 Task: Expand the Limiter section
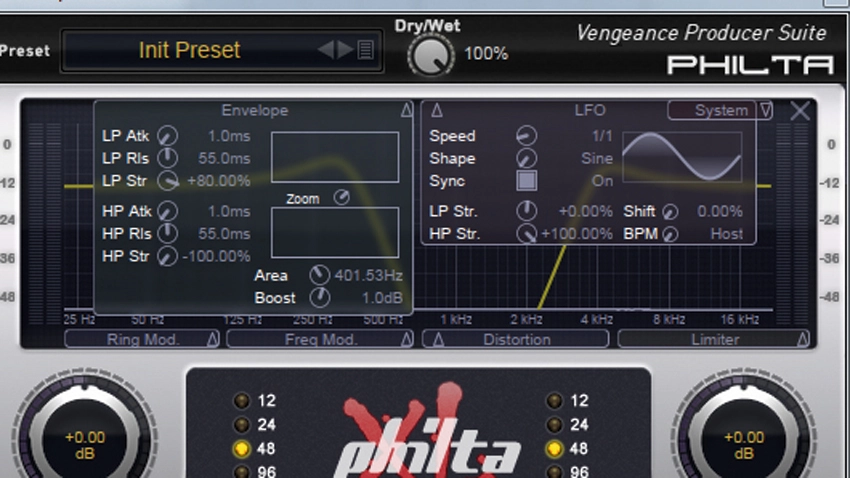pos(714,339)
